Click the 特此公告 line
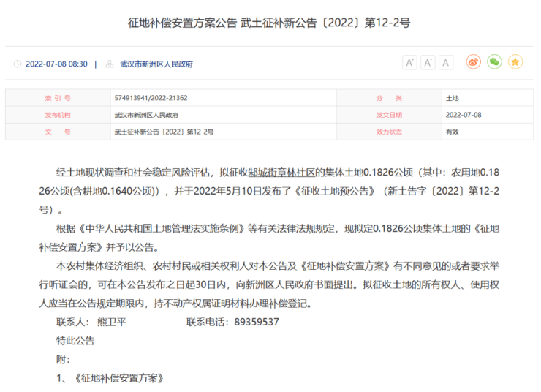This screenshot has width=541, height=392. click(x=75, y=341)
